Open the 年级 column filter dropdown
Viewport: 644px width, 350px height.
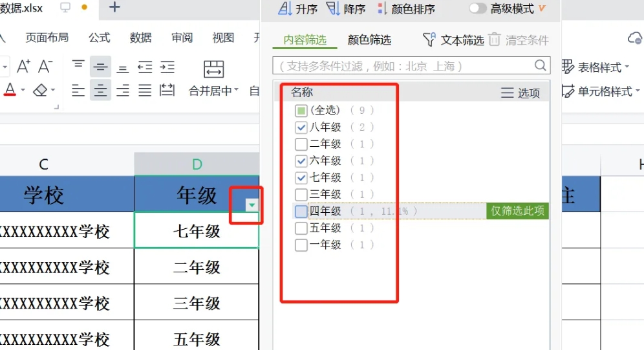(252, 204)
